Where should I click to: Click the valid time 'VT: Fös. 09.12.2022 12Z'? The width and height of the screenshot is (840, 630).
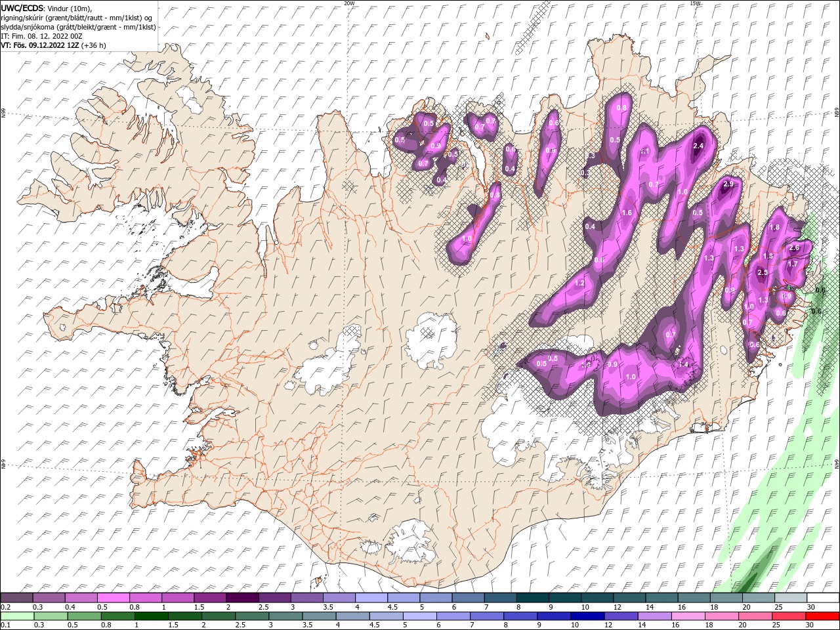click(x=40, y=45)
